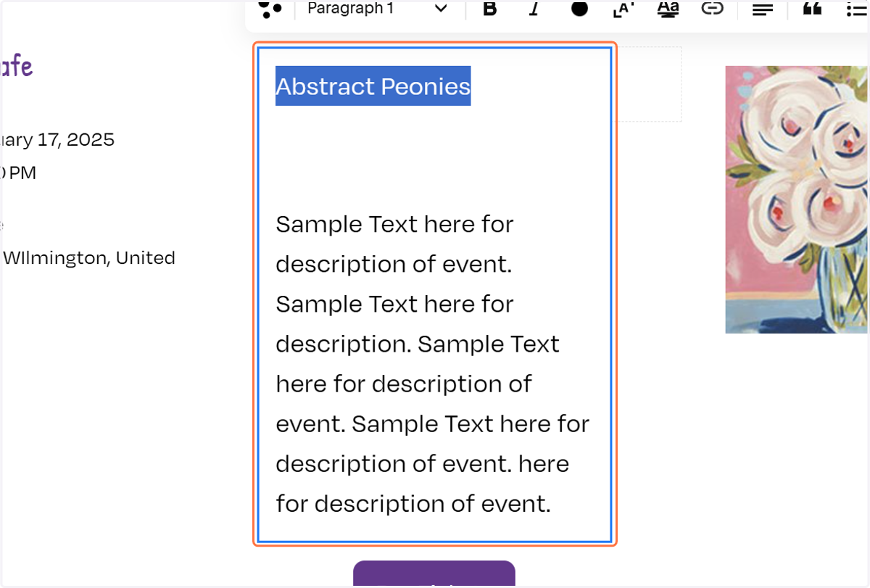The image size is (870, 588).
Task: Click the Wilmington, United address text
Action: pyautogui.click(x=88, y=257)
